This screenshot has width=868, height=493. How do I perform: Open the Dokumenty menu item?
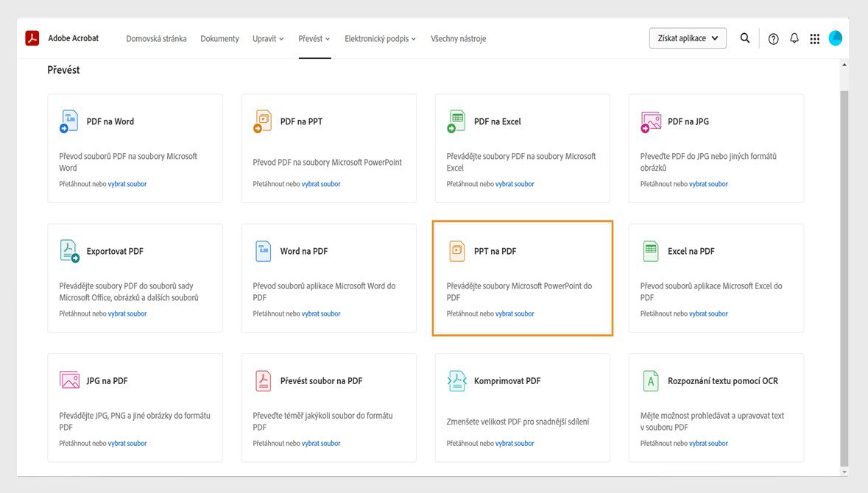click(219, 39)
